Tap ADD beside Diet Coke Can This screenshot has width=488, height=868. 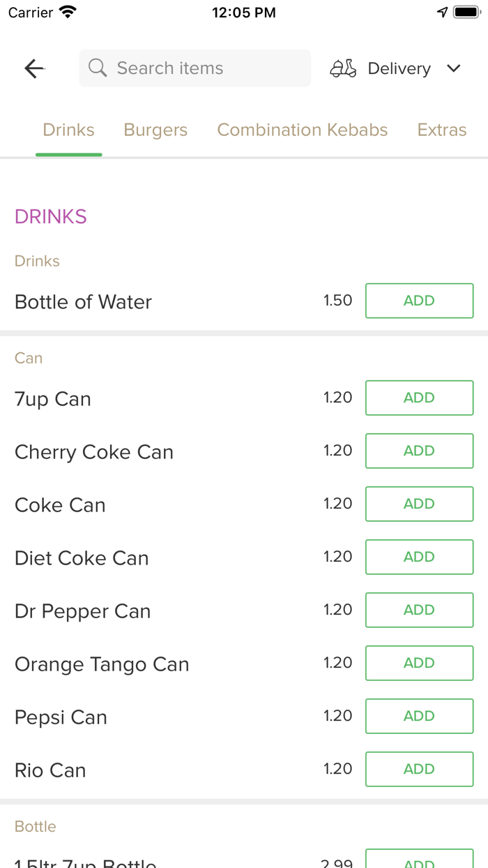click(419, 557)
